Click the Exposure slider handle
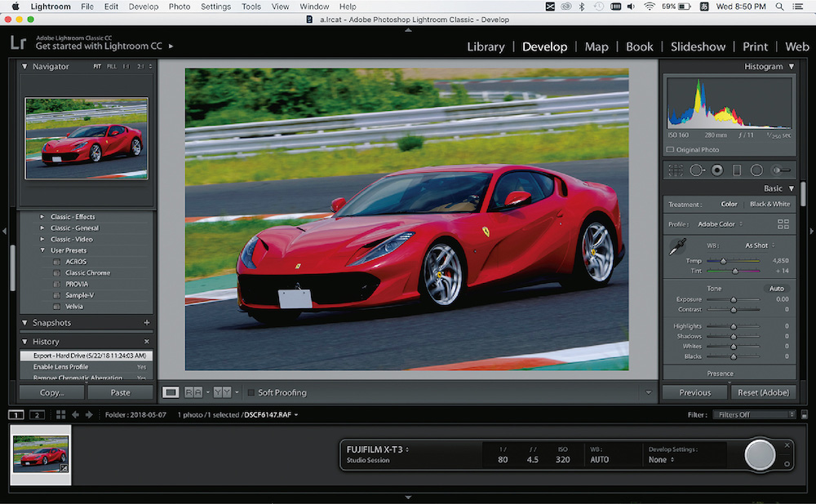This screenshot has height=504, width=816. click(x=733, y=299)
